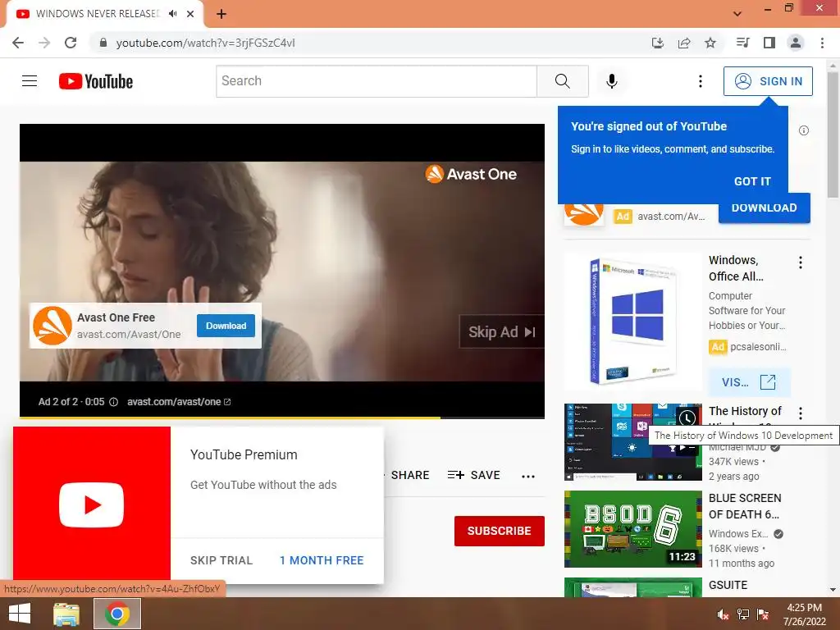
Task: Click the GSUITE video title
Action: [728, 585]
